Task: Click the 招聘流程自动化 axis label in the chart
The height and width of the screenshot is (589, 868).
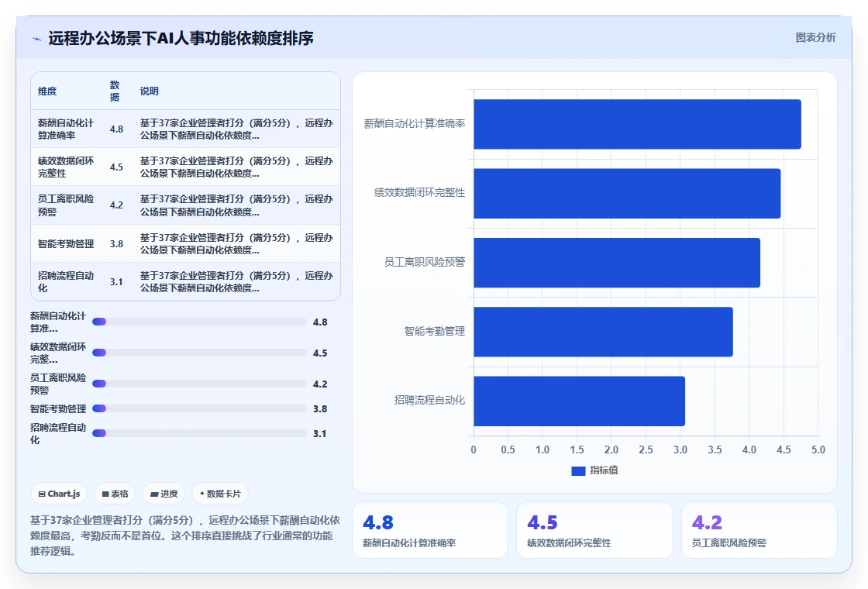Action: click(x=429, y=400)
